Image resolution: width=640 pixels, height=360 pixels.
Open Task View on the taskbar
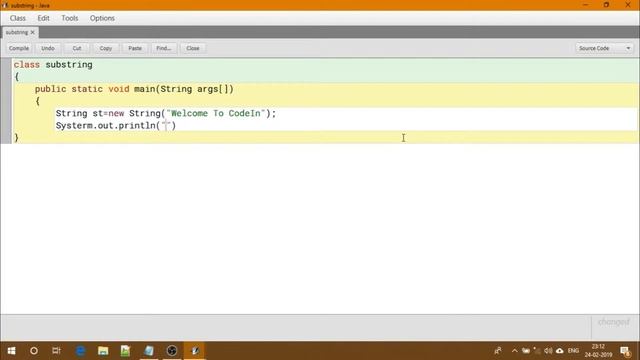(56, 351)
